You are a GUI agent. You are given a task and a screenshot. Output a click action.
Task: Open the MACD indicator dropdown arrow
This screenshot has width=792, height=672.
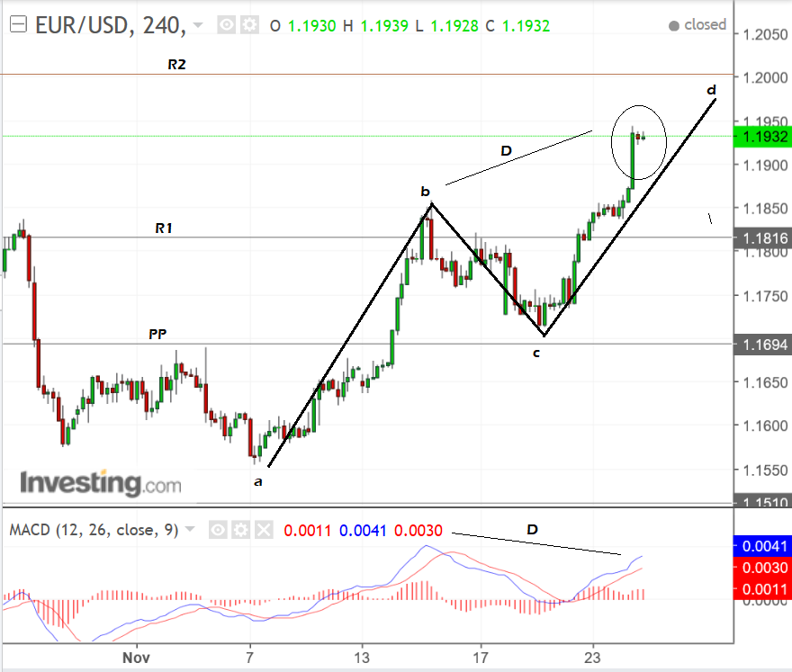pos(190,529)
